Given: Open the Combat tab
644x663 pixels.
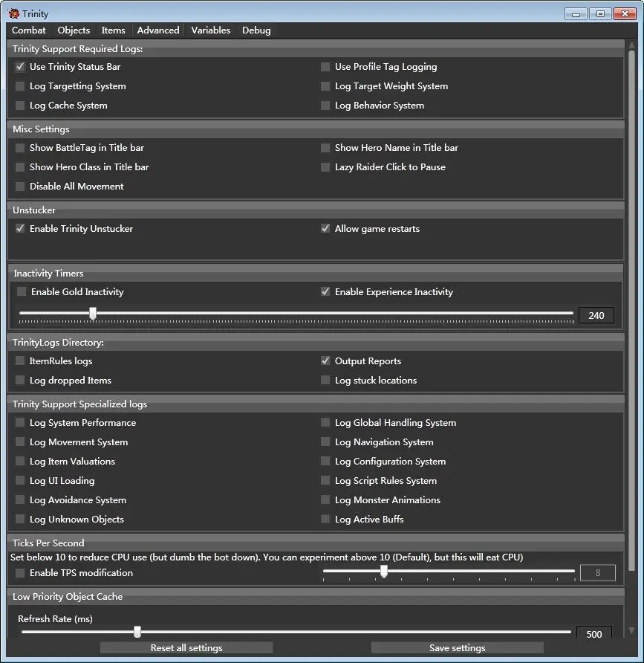Looking at the screenshot, I should click(29, 30).
